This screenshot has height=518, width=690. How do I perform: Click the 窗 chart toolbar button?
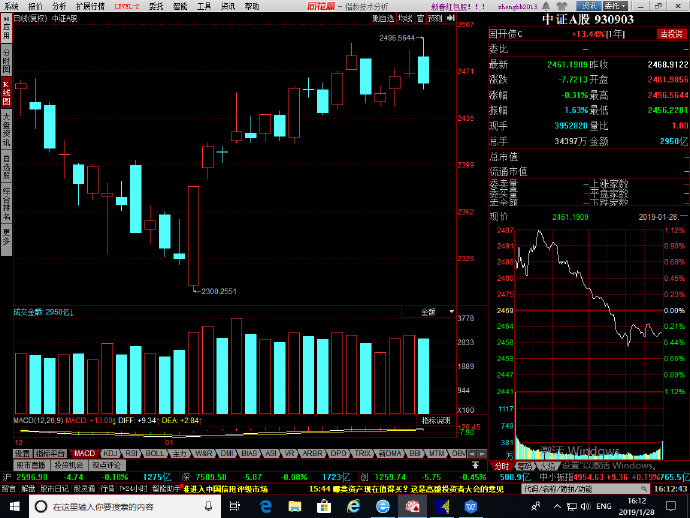click(x=421, y=18)
